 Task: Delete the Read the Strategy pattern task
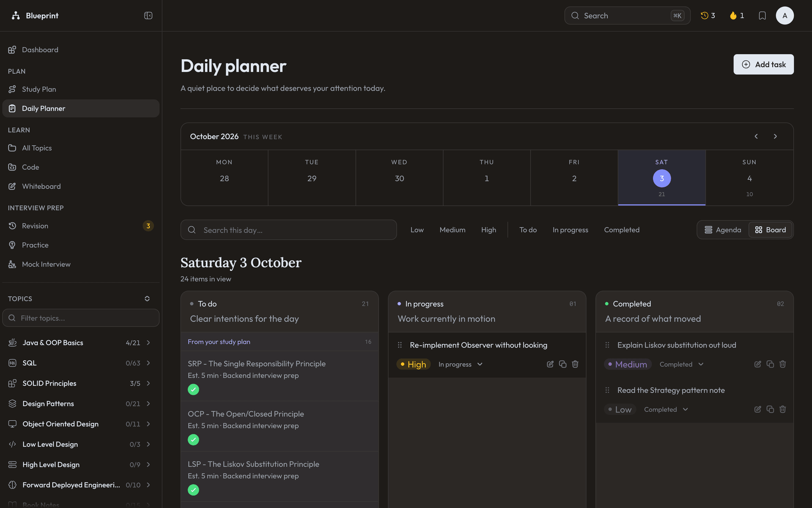coord(783,409)
